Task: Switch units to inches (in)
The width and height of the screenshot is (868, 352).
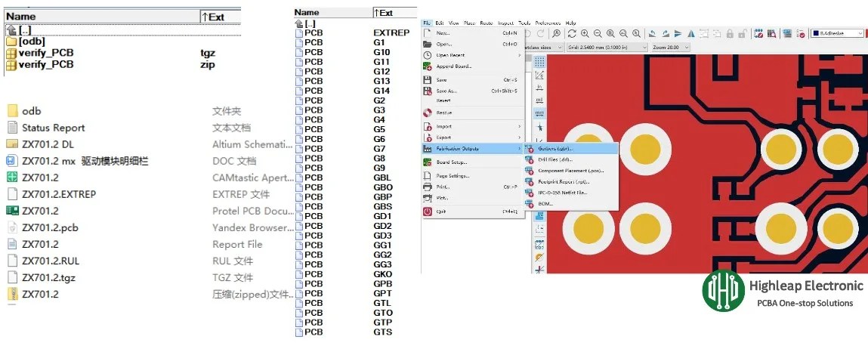Action: [x=539, y=88]
